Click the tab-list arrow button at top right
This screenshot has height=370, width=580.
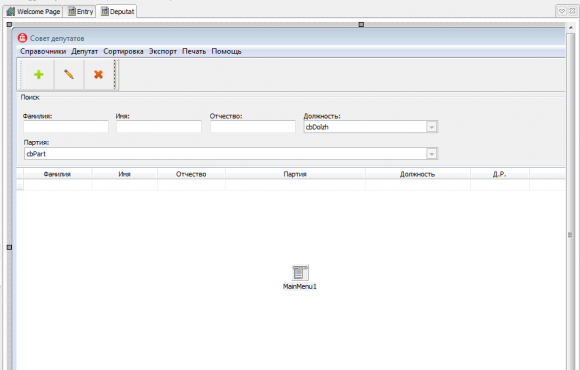tap(562, 11)
